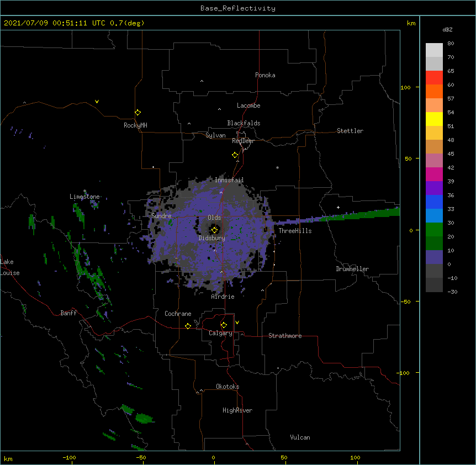Pick the red 60-65 dBZ legend color

pos(434,78)
